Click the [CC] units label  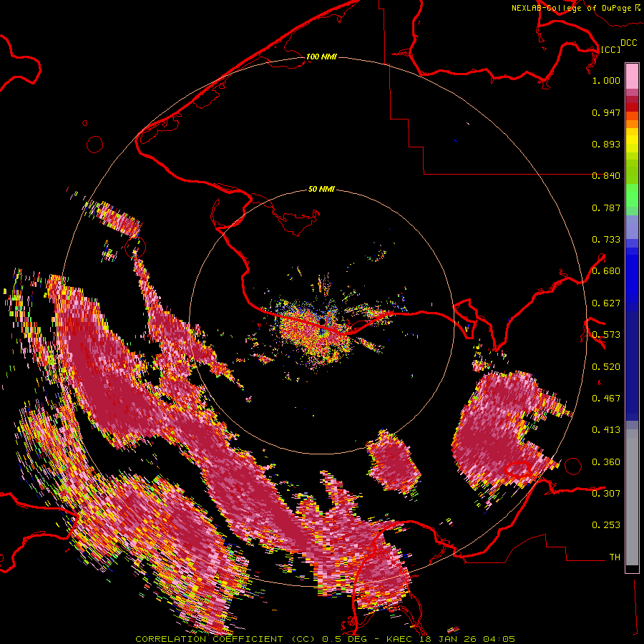[610, 49]
